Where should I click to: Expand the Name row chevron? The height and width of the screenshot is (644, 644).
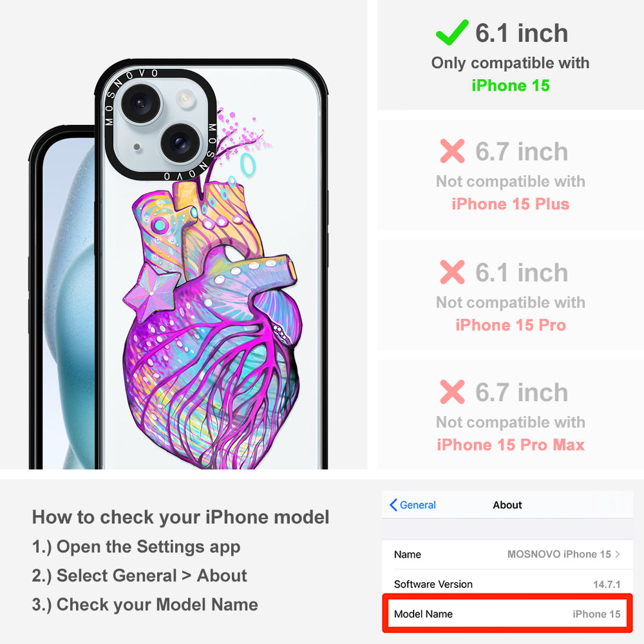[618, 554]
